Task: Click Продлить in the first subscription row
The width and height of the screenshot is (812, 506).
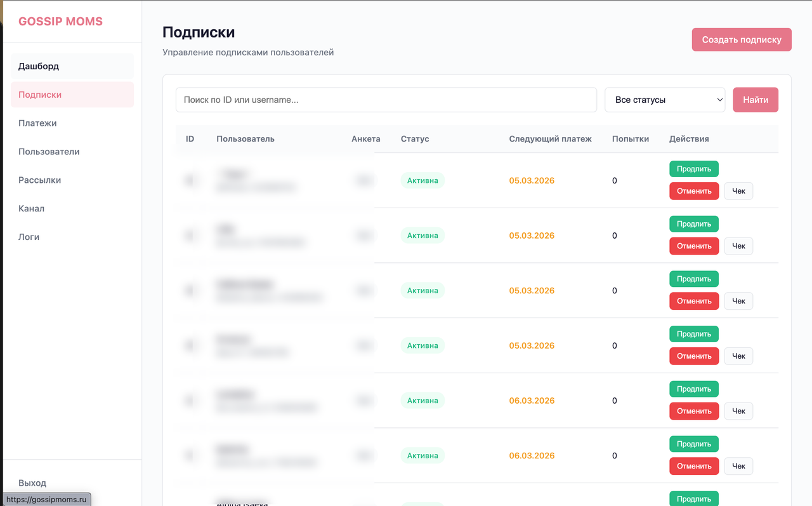Action: [693, 169]
